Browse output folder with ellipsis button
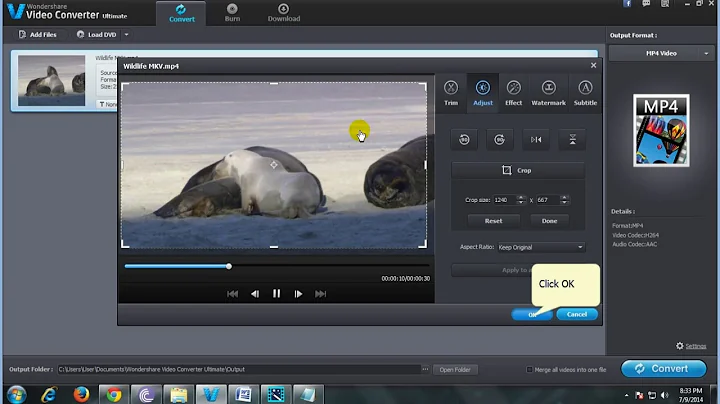 425,369
